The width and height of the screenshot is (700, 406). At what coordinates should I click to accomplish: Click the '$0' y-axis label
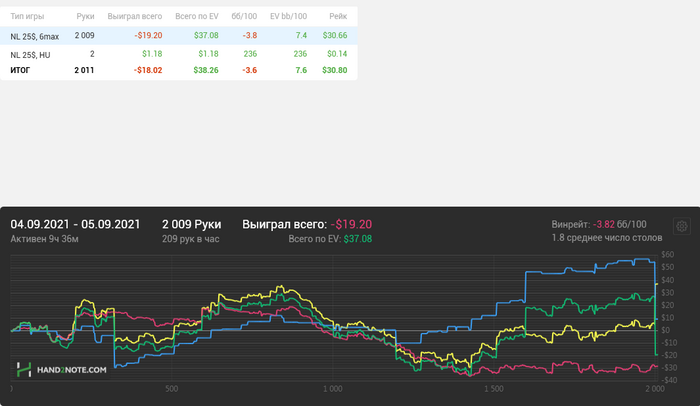tap(666, 330)
